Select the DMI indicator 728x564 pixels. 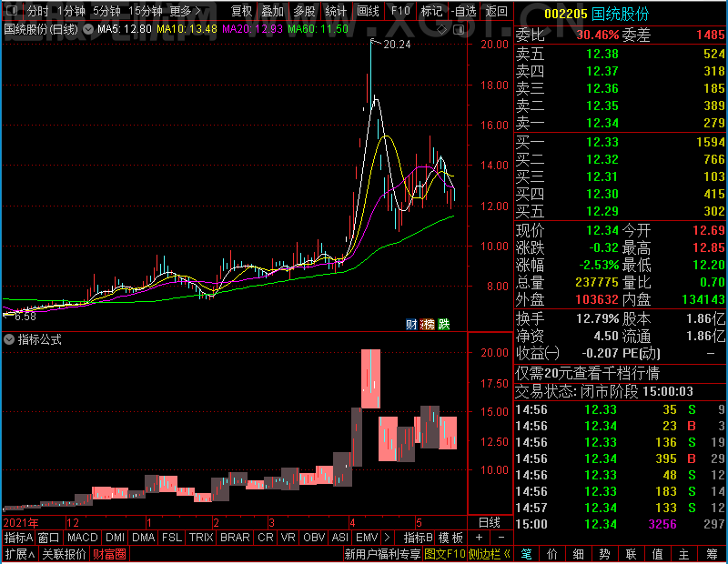pyautogui.click(x=115, y=538)
